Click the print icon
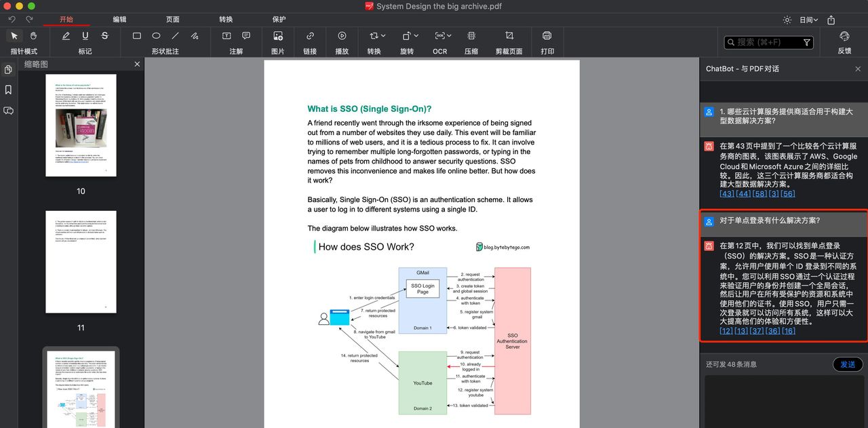This screenshot has height=428, width=868. click(x=547, y=36)
